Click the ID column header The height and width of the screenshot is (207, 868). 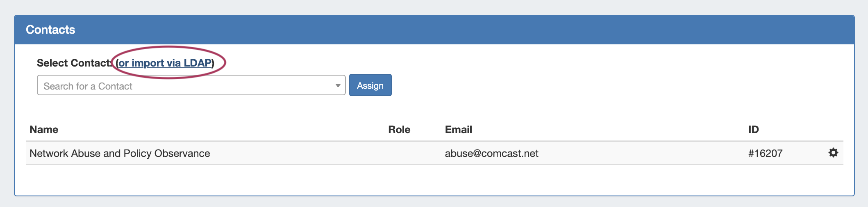click(x=753, y=129)
